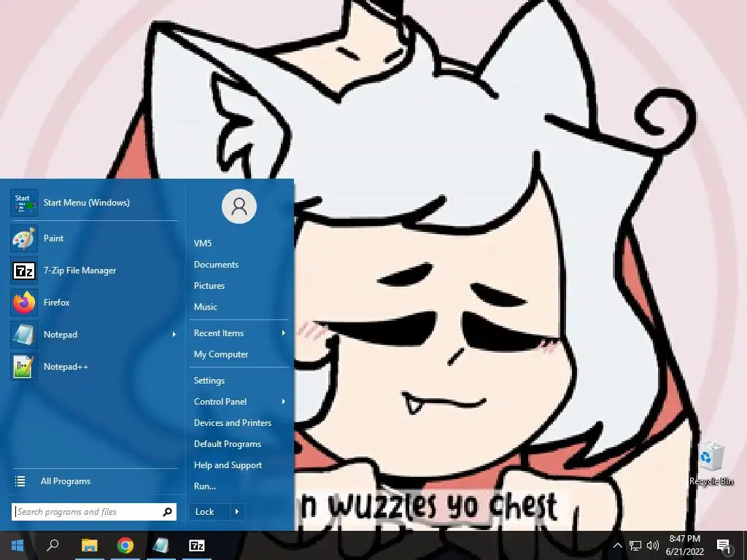This screenshot has width=747, height=560.
Task: Open Google Chrome from the taskbar
Action: point(125,545)
